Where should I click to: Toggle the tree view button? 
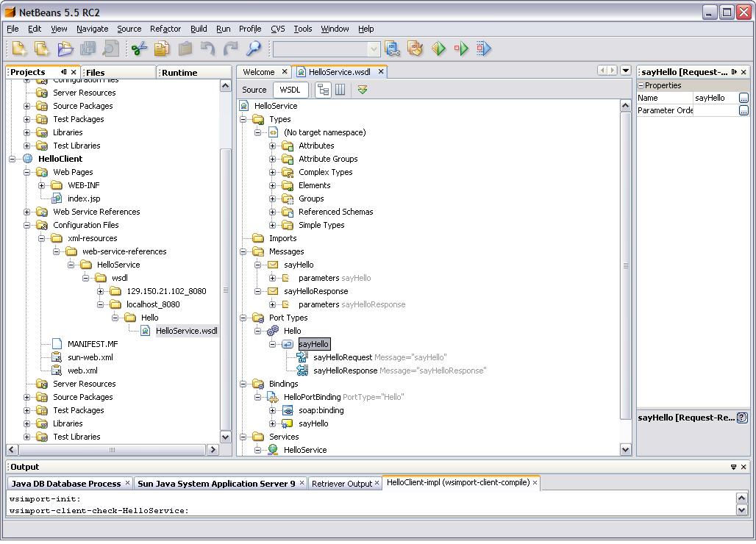pyautogui.click(x=323, y=90)
